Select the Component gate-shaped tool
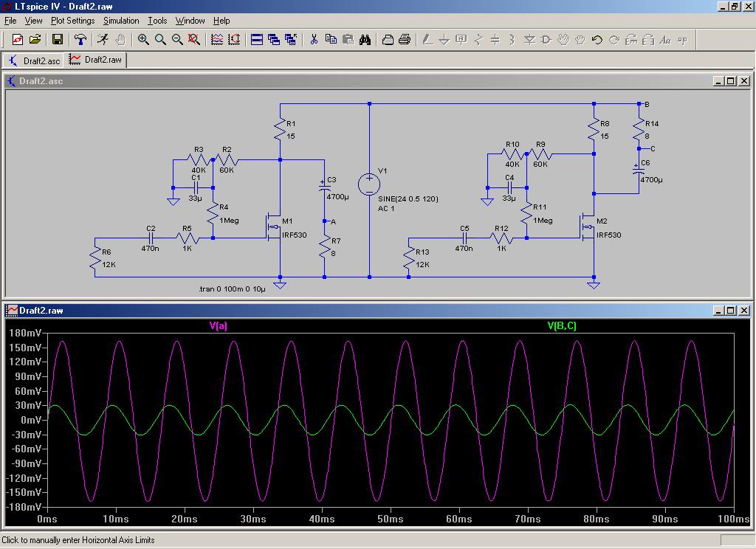Screen dimensions: 756x549 click(x=546, y=40)
